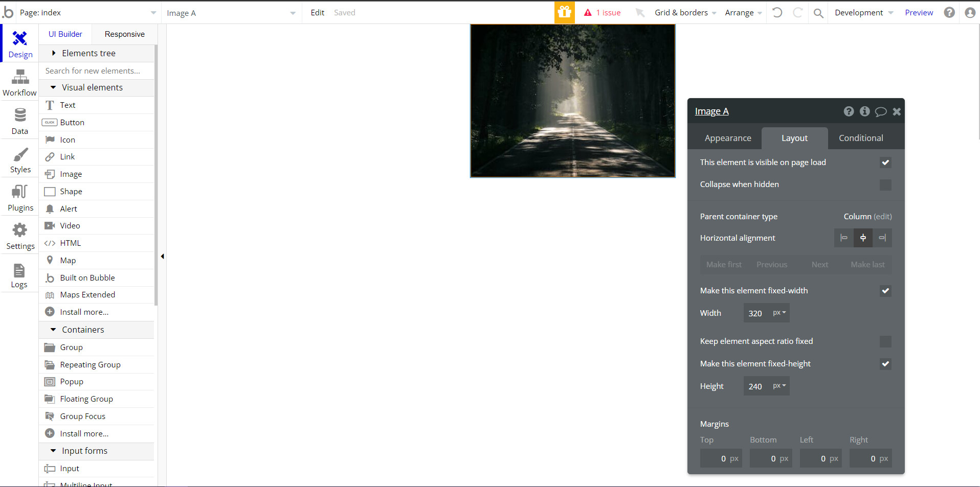
Task: Select the forest road image on canvas
Action: point(573,101)
